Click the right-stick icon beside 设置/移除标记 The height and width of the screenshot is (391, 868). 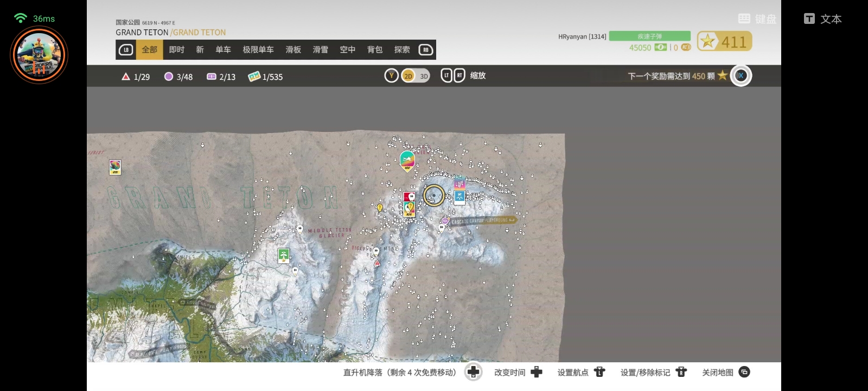pyautogui.click(x=681, y=372)
